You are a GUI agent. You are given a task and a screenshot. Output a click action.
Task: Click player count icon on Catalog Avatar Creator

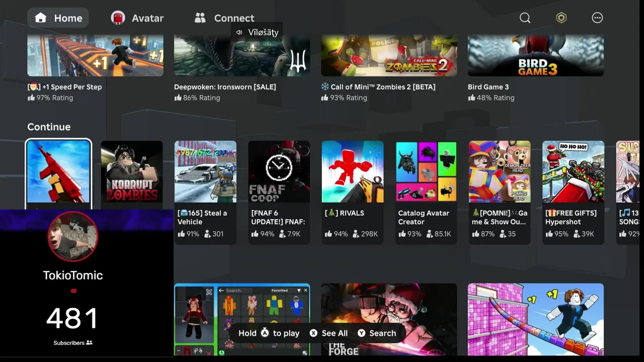click(429, 234)
